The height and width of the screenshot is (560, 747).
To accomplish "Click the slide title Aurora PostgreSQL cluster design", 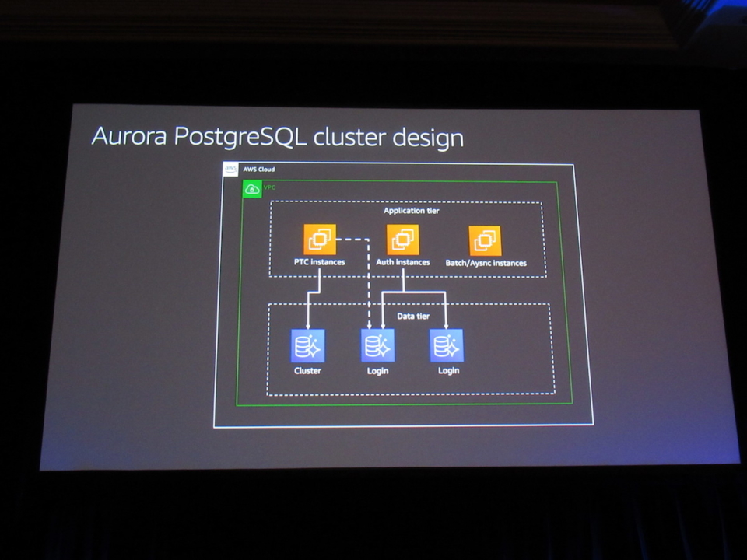I will tap(277, 138).
